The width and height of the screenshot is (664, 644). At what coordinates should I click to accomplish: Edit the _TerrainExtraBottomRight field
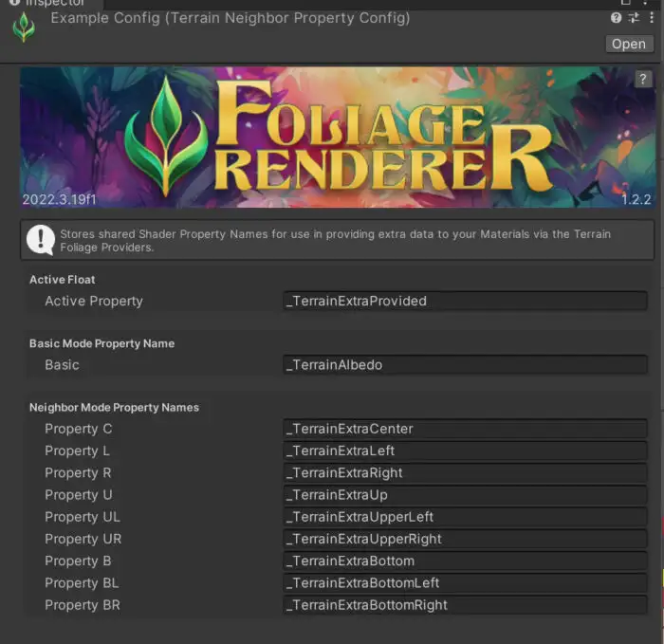click(x=465, y=605)
